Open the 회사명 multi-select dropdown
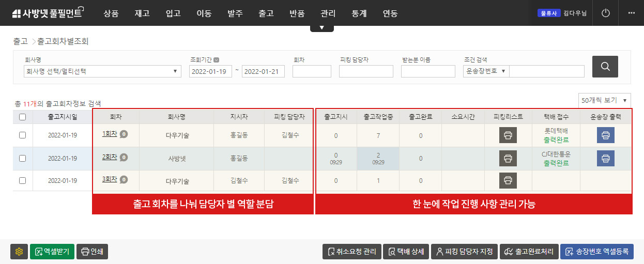644x264 pixels. click(x=102, y=71)
